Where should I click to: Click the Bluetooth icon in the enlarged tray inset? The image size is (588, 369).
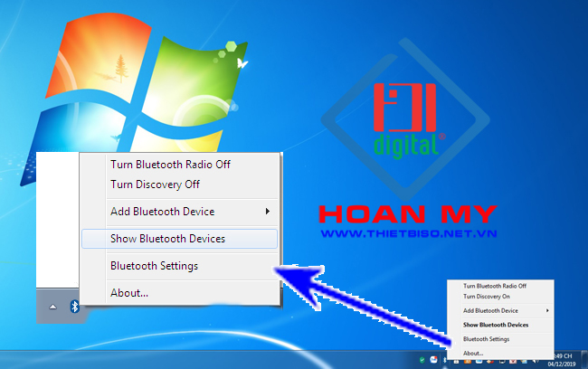75,307
